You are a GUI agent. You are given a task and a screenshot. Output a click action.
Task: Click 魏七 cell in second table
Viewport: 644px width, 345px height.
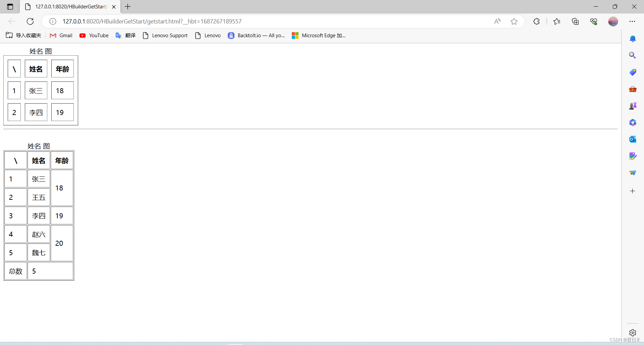point(39,252)
